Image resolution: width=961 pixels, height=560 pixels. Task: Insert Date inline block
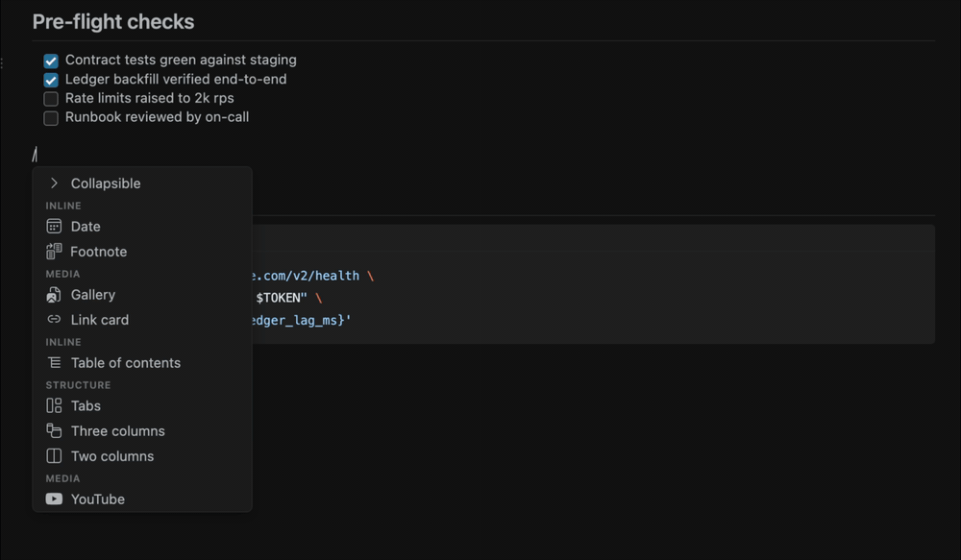point(142,226)
